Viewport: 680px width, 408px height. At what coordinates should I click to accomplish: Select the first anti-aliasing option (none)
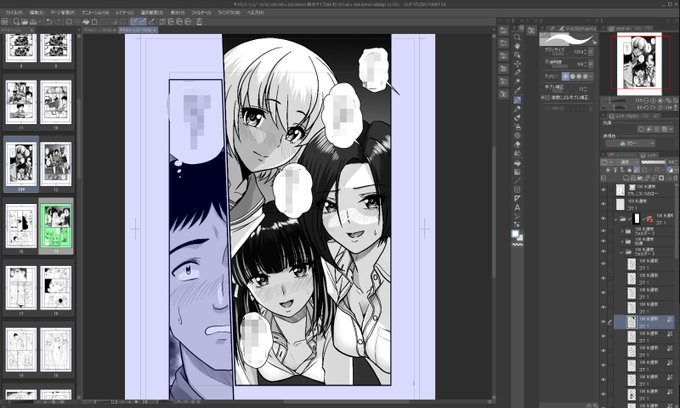coord(565,76)
